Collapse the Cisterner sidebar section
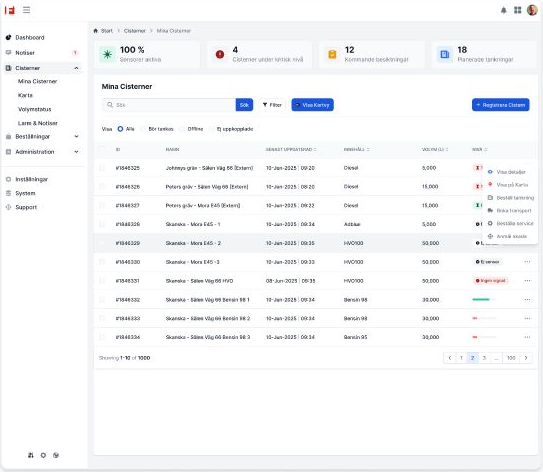Viewport: 543px width, 472px height. 77,68
